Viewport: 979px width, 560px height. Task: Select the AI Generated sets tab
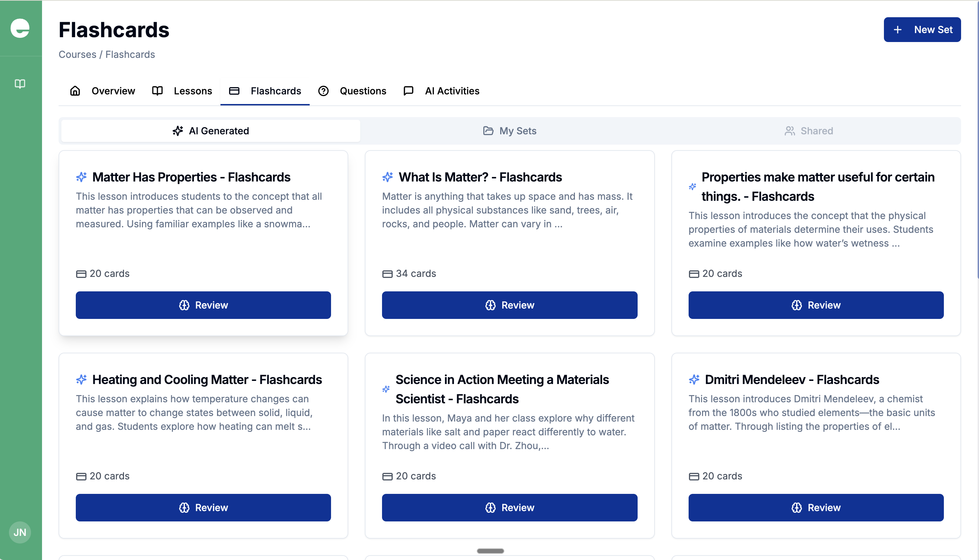211,131
